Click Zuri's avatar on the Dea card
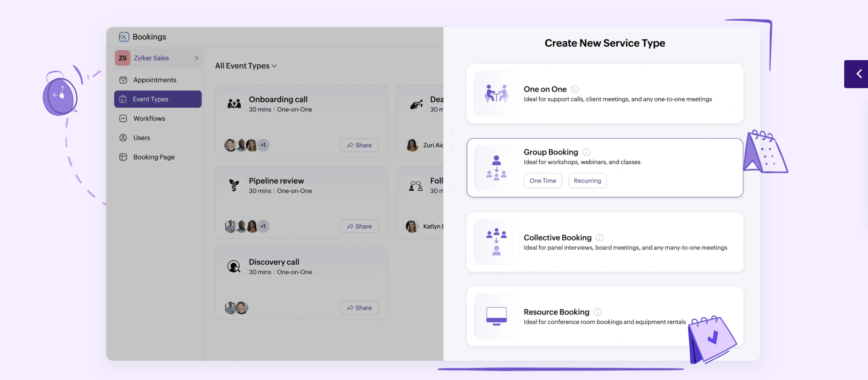Viewport: 868px width, 380px height. [x=412, y=145]
